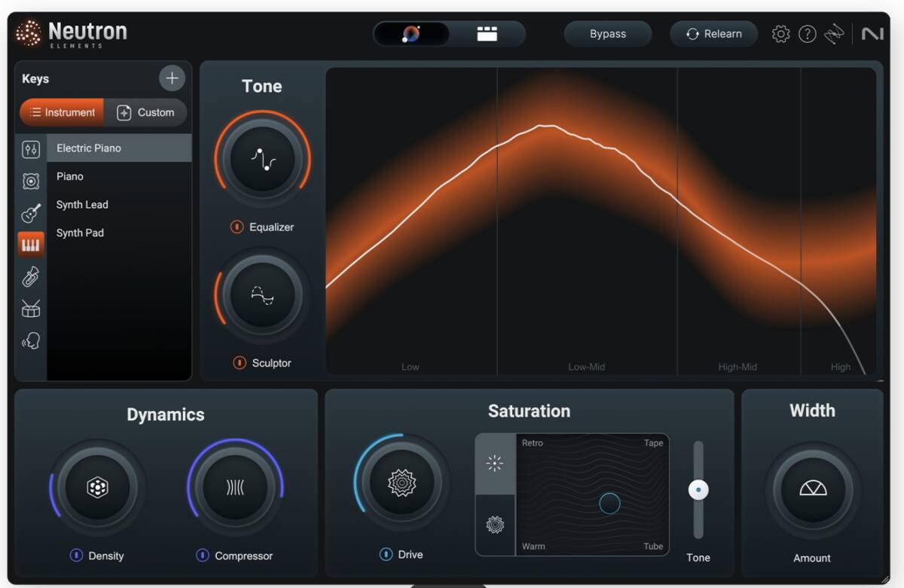Select the drums category icon

pos(31,309)
